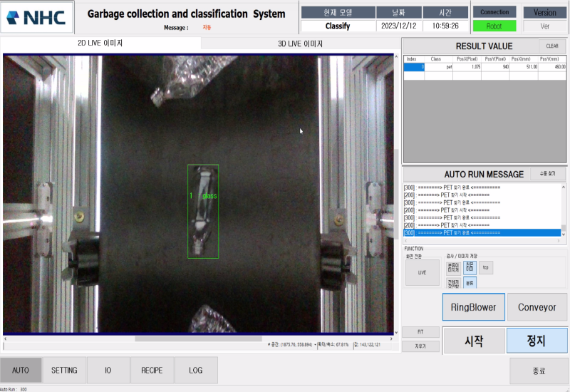Image resolution: width=570 pixels, height=392 pixels.
Task: Select the AUTO mode page
Action: 21,371
